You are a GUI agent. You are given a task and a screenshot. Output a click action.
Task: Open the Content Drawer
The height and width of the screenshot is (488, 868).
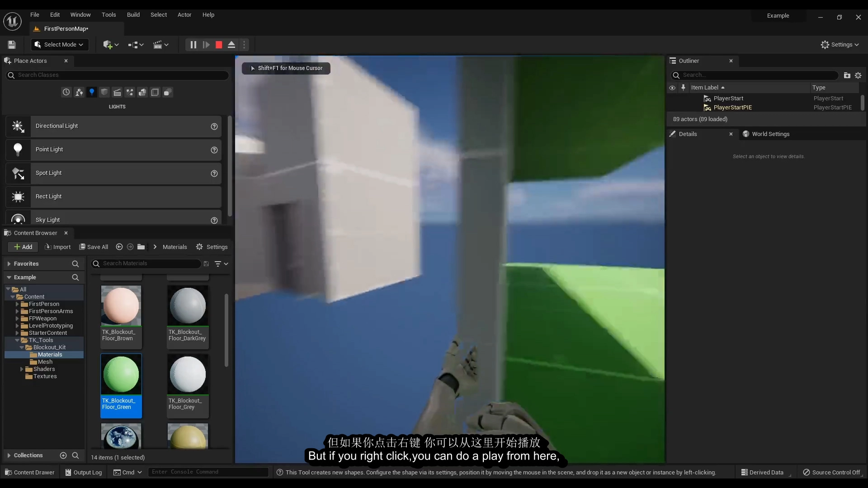coord(30,472)
